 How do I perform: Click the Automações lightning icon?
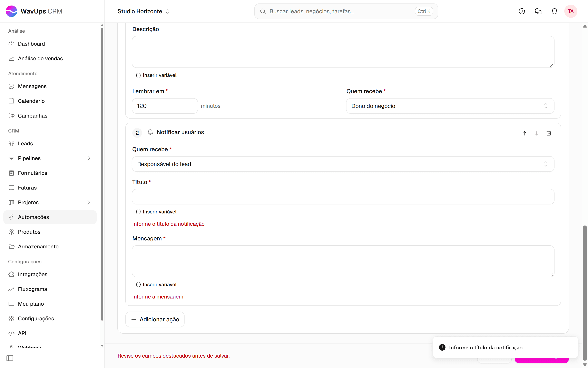[11, 217]
